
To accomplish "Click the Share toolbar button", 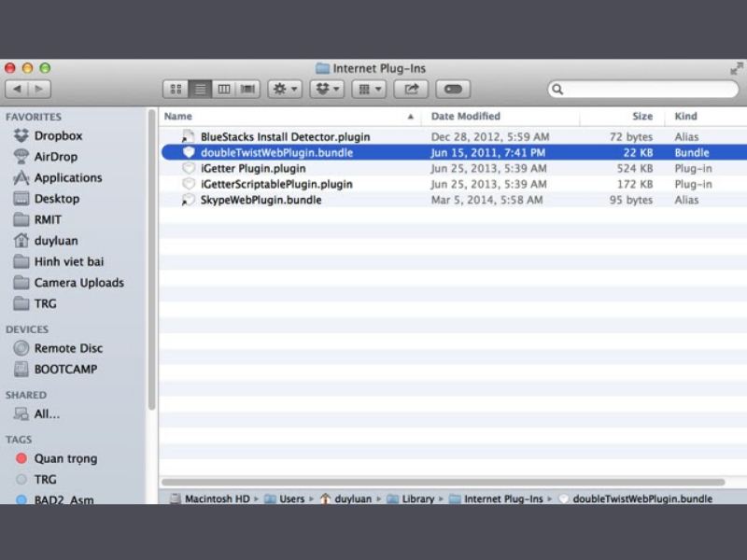I will (x=411, y=89).
